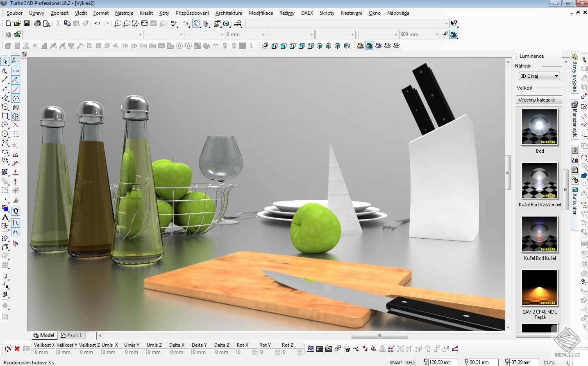Toggle GEO mode in status bar
The height and width of the screenshot is (366, 588).
(409, 362)
